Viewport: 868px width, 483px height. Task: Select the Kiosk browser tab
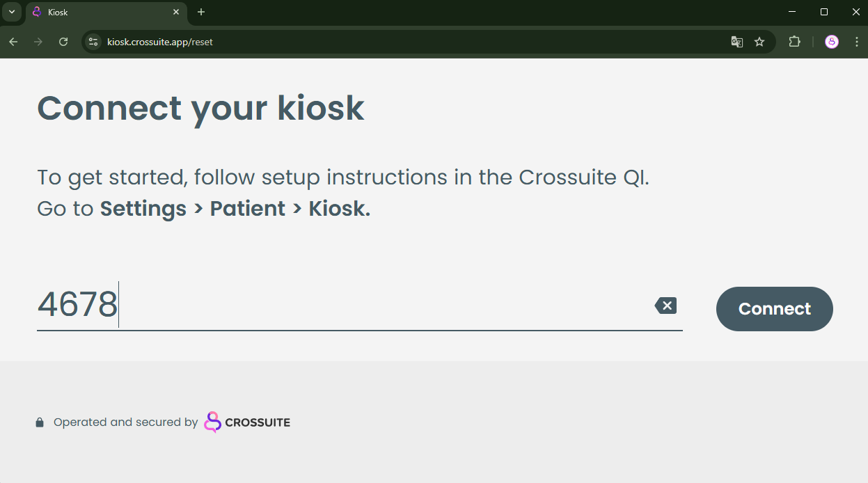(x=97, y=12)
